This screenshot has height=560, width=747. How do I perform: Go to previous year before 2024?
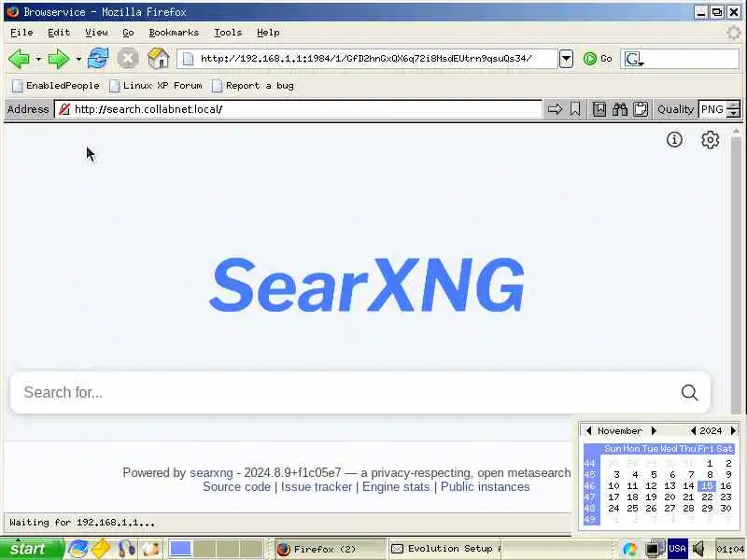693,430
